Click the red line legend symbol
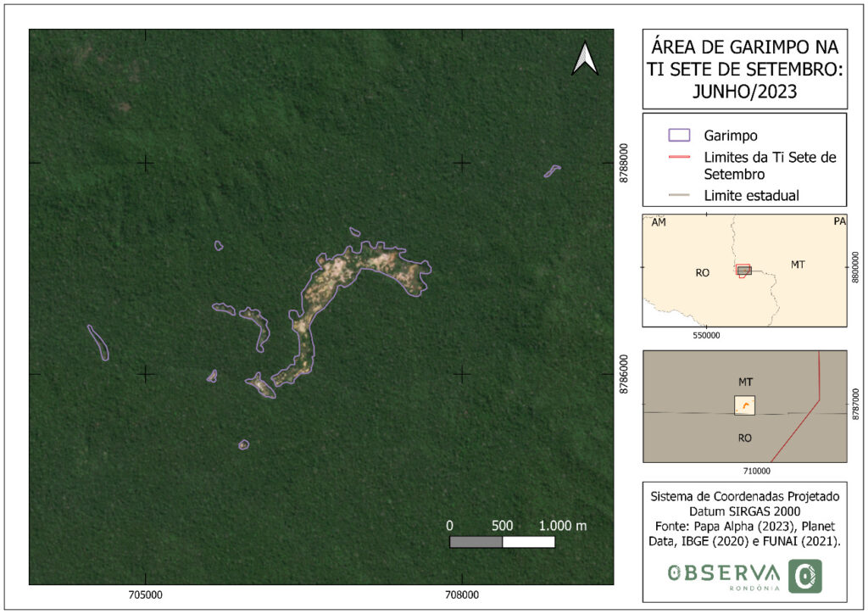 point(680,158)
